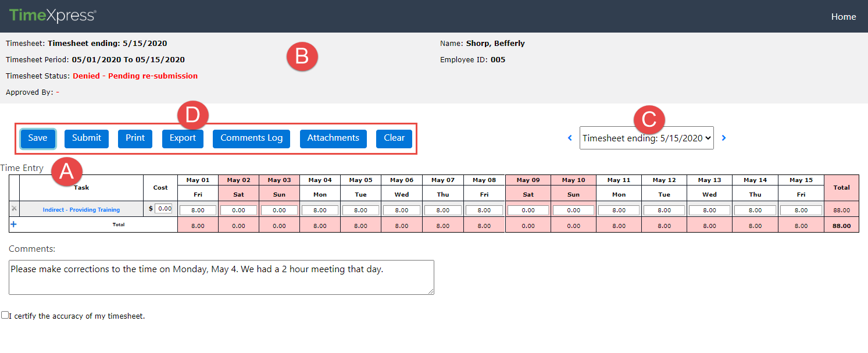
Task: Click the May 15 hours entry field
Action: click(x=801, y=209)
